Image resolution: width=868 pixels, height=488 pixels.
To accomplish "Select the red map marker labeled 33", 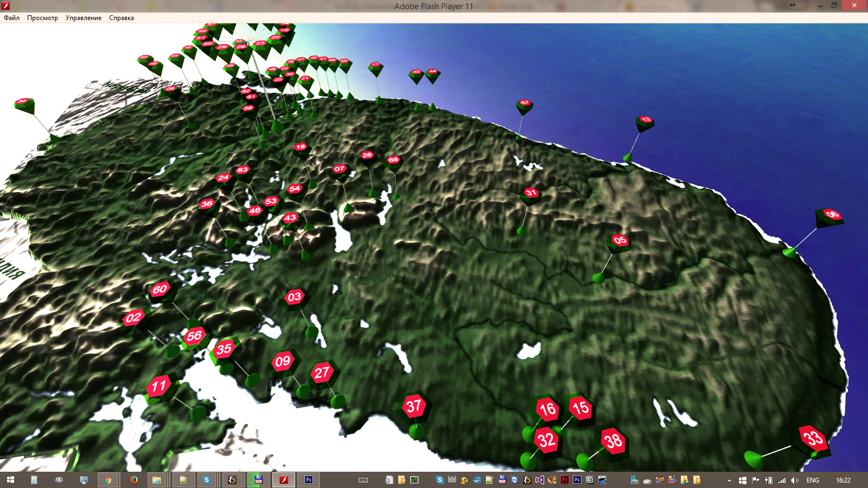I will pyautogui.click(x=813, y=438).
